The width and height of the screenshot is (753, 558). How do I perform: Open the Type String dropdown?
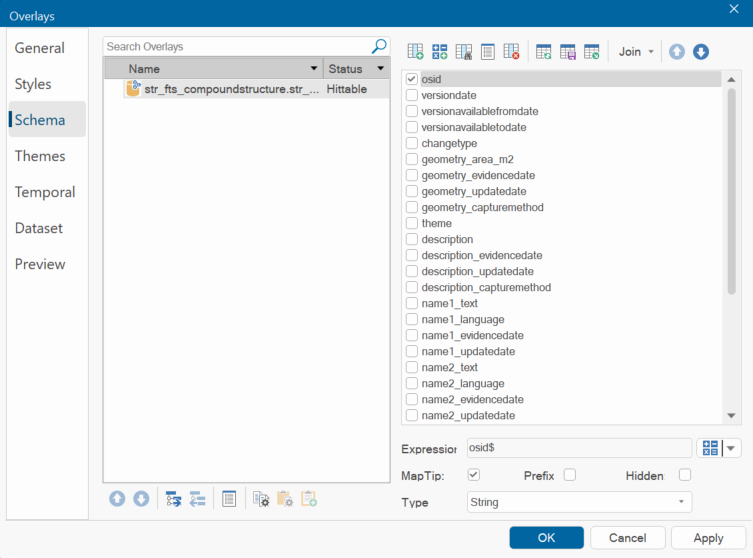[579, 502]
